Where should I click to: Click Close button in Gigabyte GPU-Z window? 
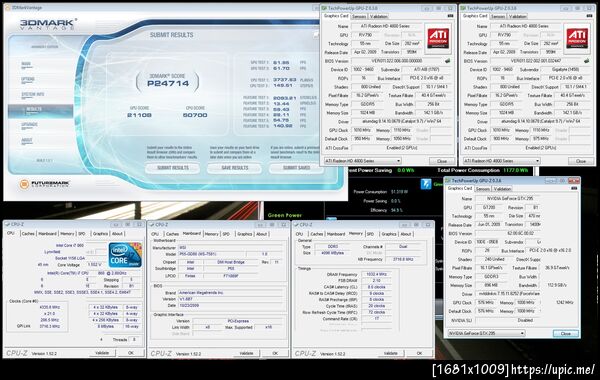coord(580,161)
